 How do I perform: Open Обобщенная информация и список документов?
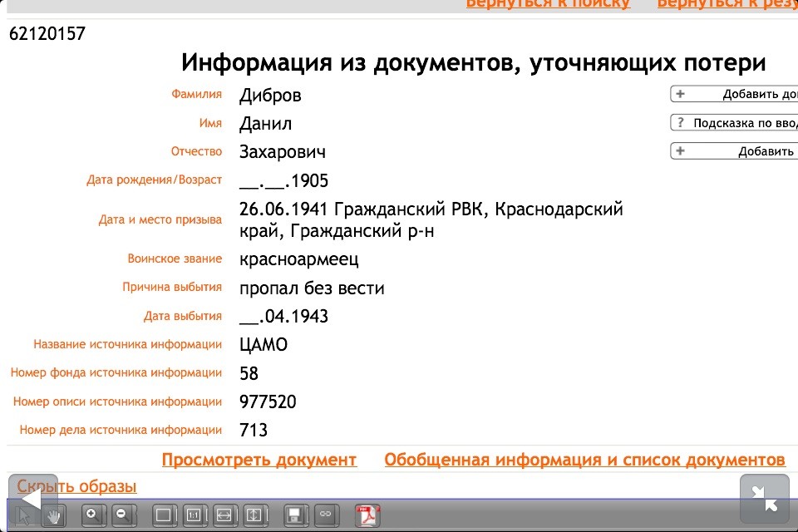tap(584, 460)
